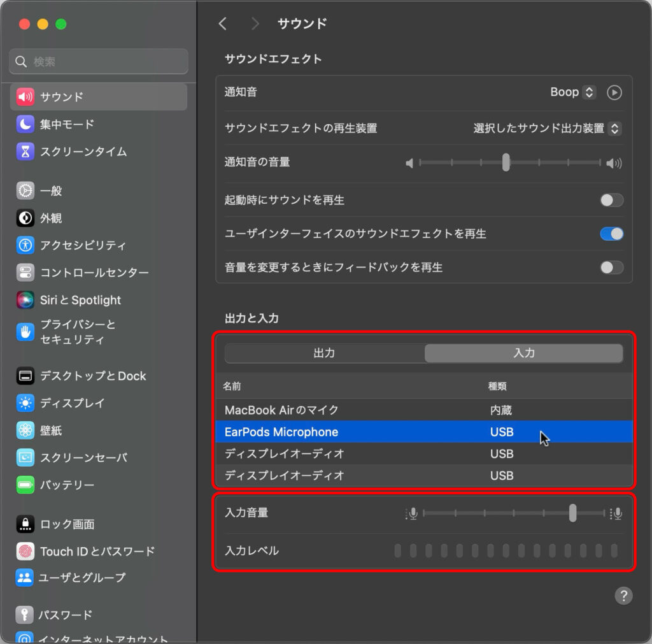Switch to the 出力 tab
The image size is (652, 644).
click(x=324, y=353)
